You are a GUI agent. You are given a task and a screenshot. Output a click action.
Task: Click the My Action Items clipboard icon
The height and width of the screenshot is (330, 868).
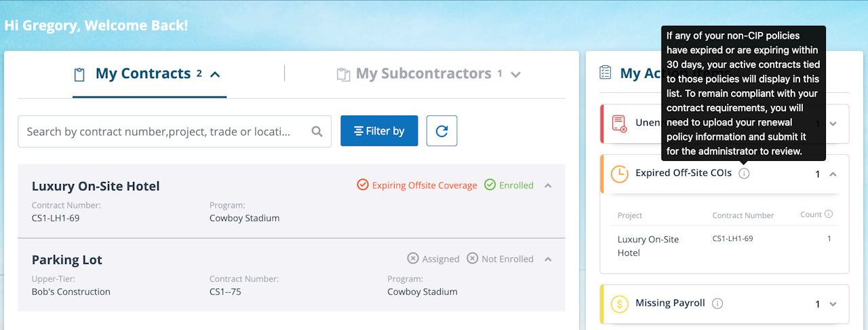[x=606, y=73]
